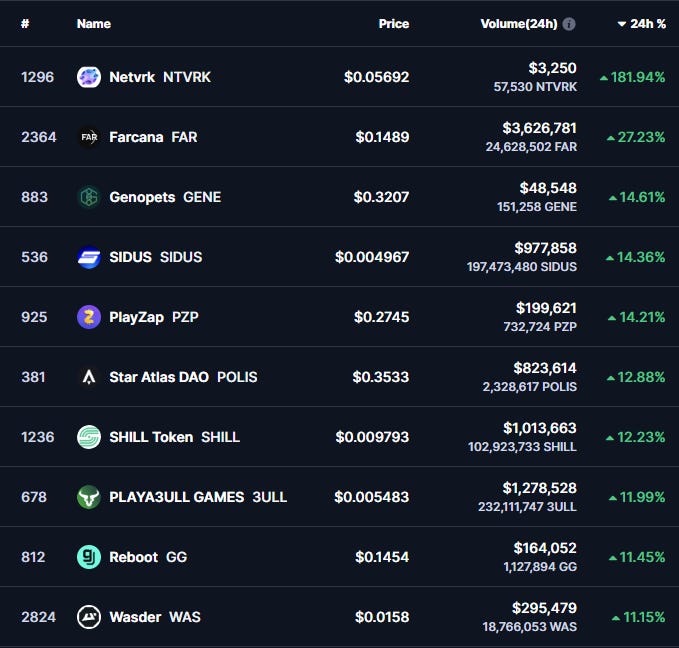
Task: Click the volume $3,626,781
Action: tap(540, 128)
